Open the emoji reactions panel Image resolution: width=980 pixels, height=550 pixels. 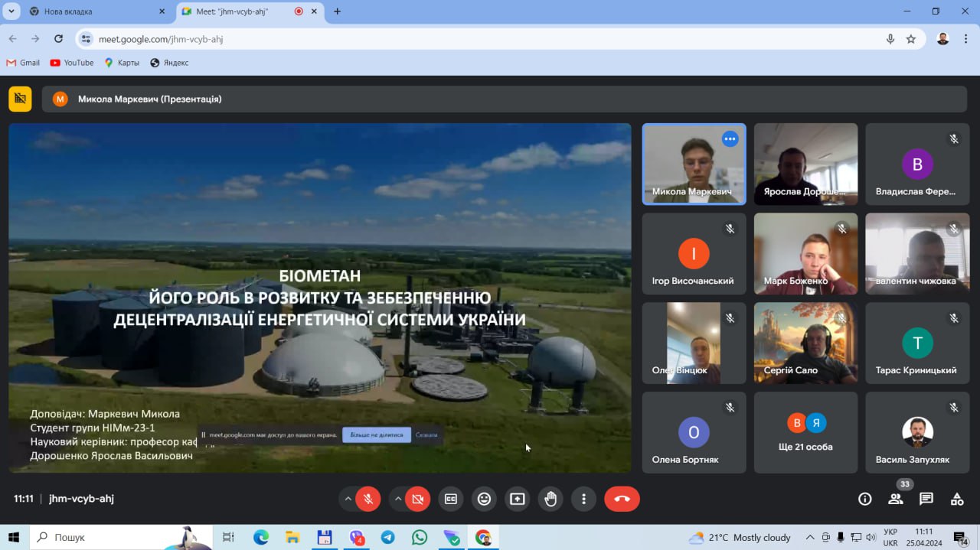tap(484, 498)
